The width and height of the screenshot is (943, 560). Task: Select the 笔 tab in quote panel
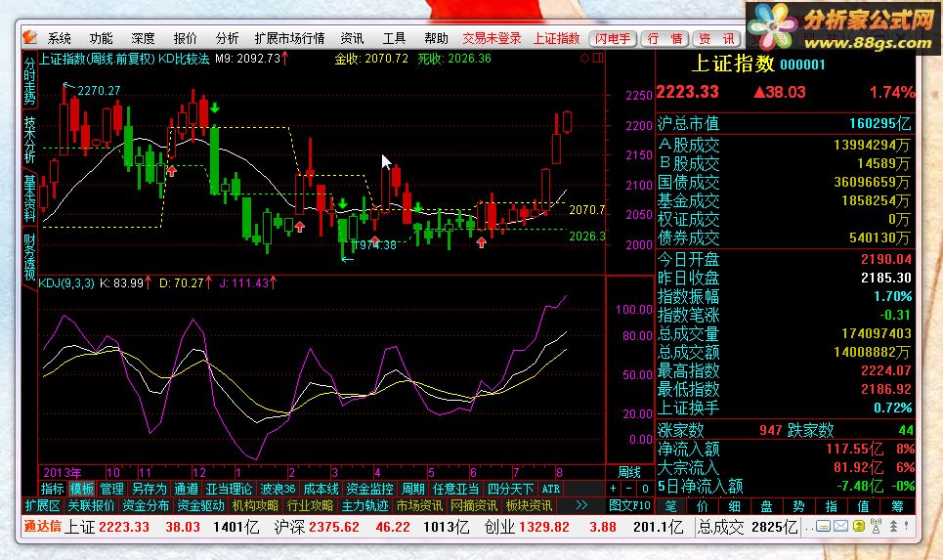670,506
